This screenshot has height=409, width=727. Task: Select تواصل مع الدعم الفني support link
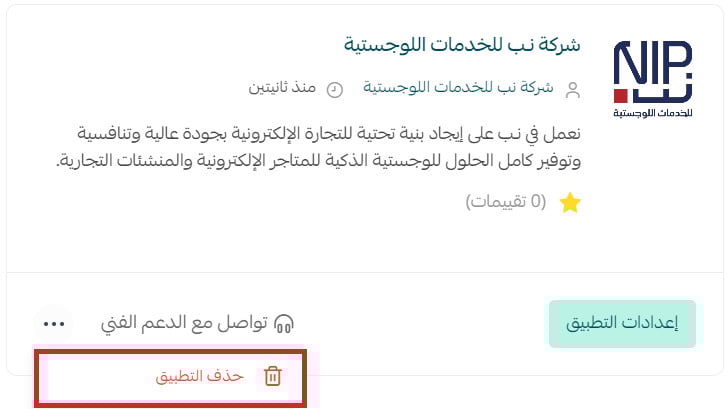[184, 323]
